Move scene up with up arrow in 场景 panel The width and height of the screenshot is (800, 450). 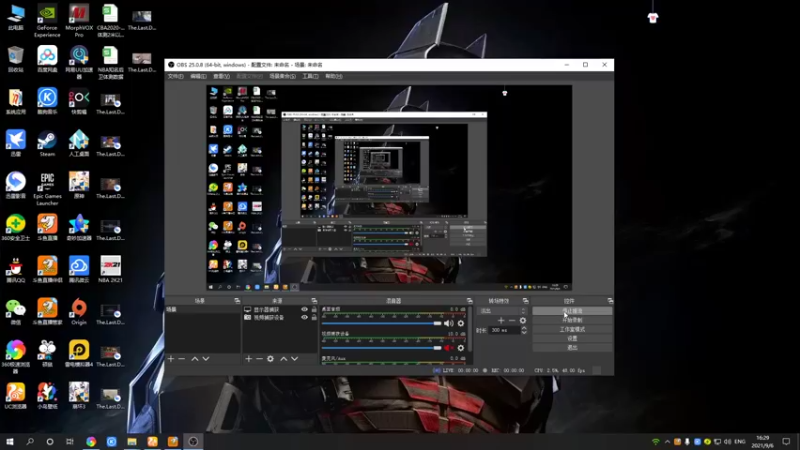194,359
